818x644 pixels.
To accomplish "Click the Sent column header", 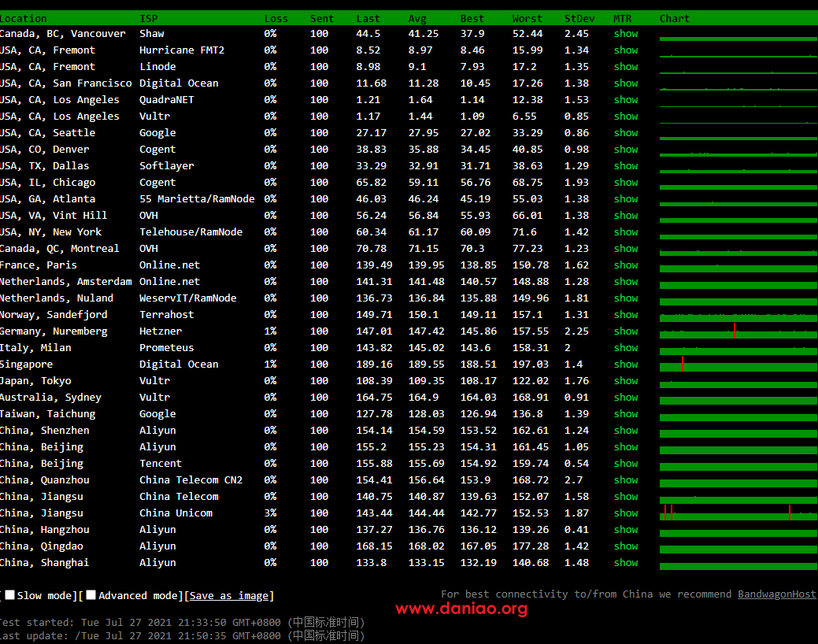I will click(322, 19).
